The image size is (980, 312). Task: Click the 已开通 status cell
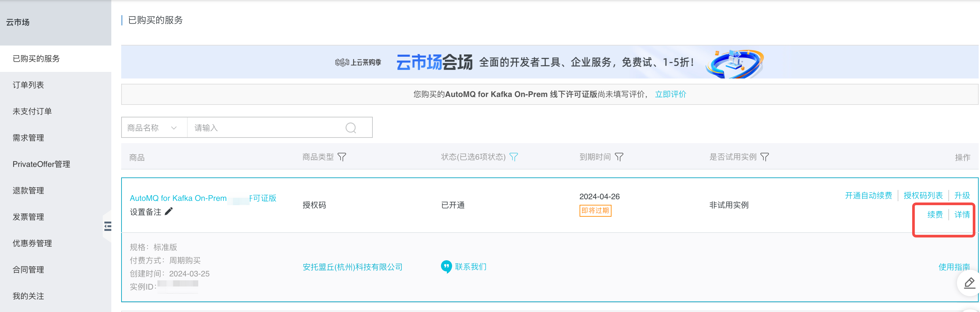coord(453,205)
